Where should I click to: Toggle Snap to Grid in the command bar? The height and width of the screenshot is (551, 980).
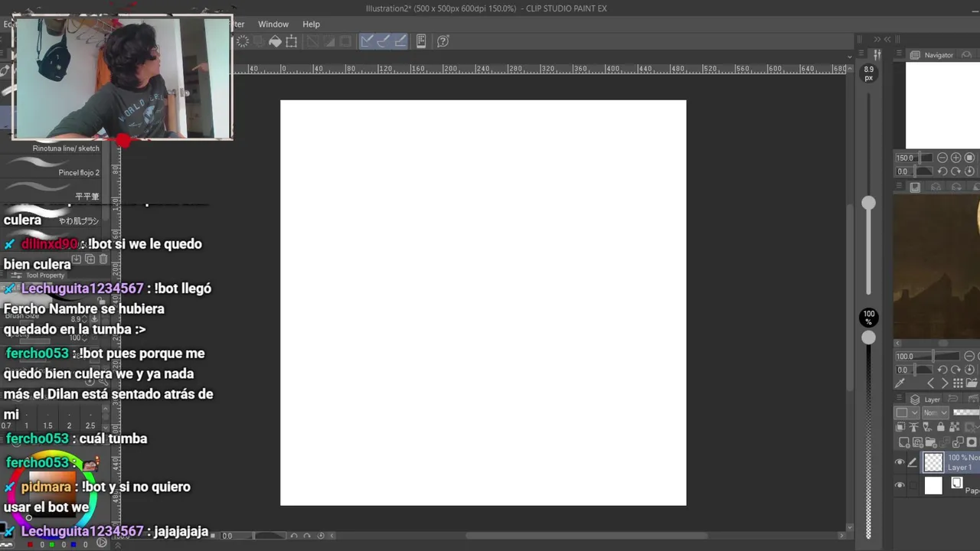[x=400, y=41]
